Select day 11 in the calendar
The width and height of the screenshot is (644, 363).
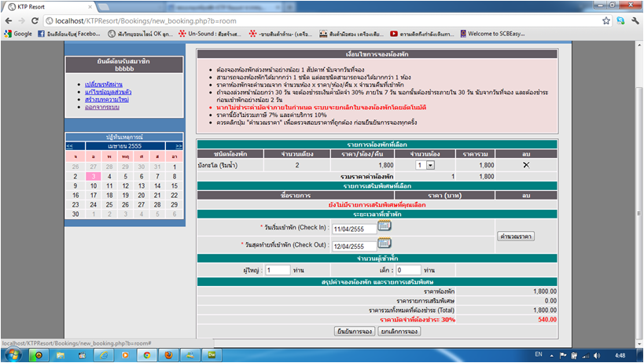click(x=109, y=185)
